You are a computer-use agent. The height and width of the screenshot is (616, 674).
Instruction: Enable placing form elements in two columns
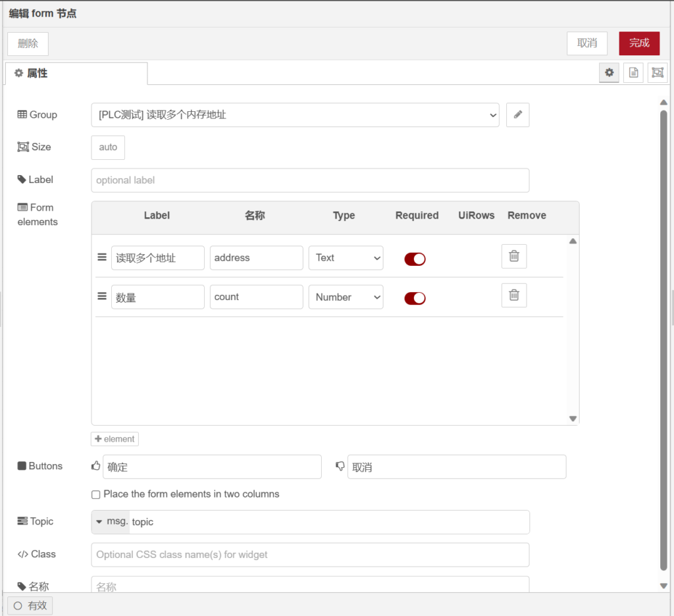(96, 494)
